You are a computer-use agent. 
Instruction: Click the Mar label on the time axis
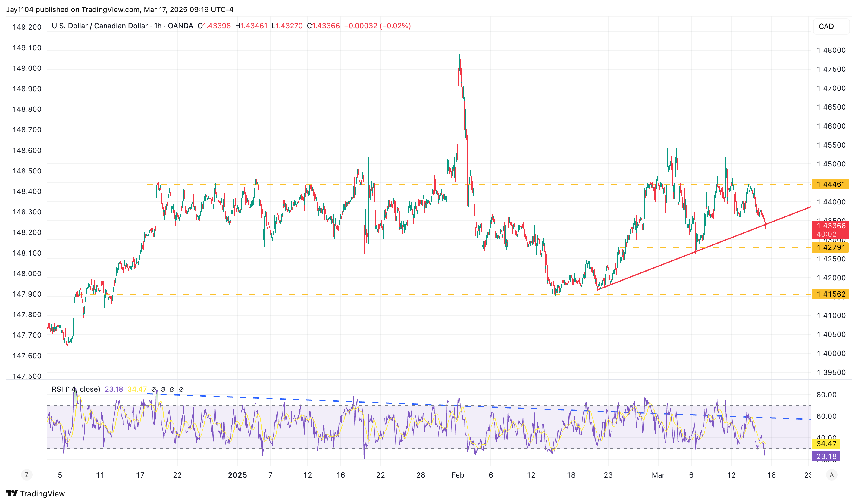click(658, 475)
